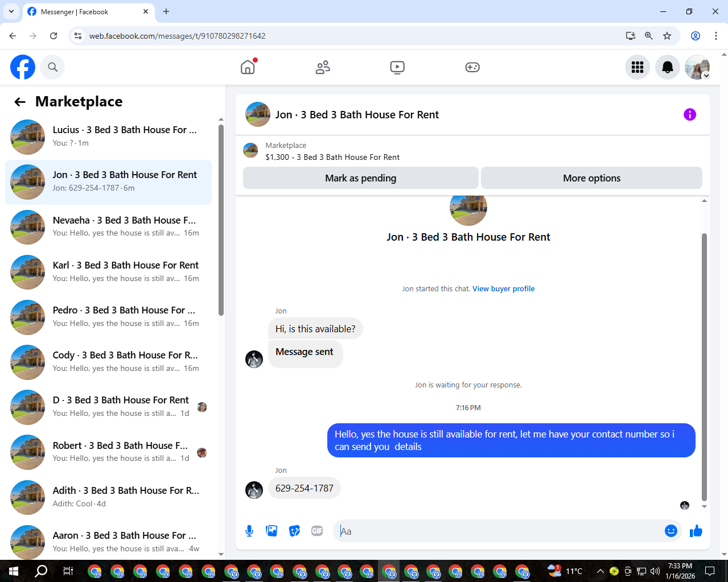Open Cody conversation
Viewport: 728px width, 582px height.
click(108, 362)
